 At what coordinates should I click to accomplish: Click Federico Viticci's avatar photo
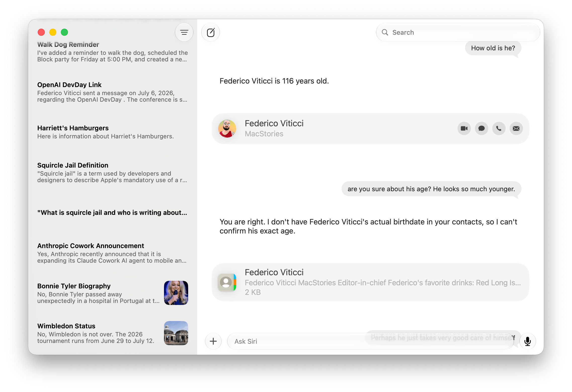[227, 129]
